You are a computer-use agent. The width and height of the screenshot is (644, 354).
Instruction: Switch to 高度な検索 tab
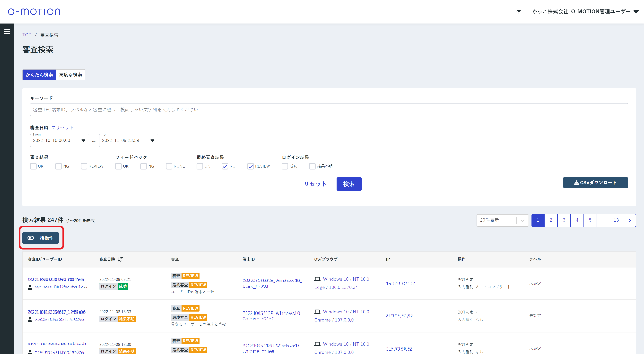click(x=70, y=75)
